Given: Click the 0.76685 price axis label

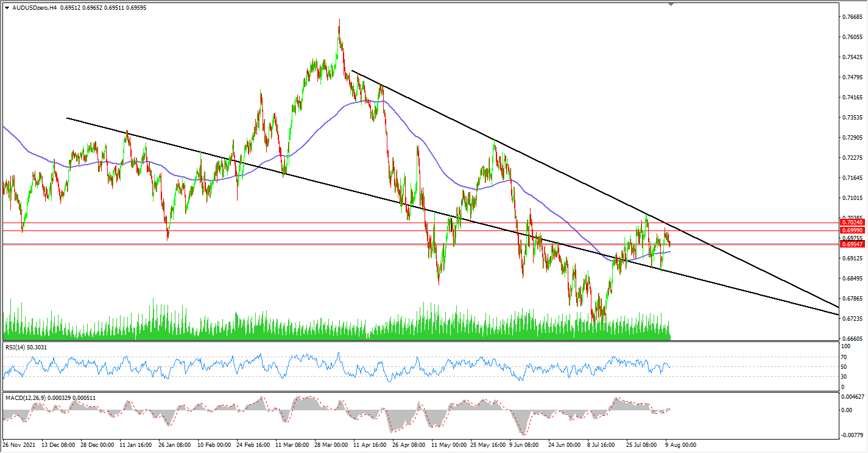Looking at the screenshot, I should pos(852,17).
